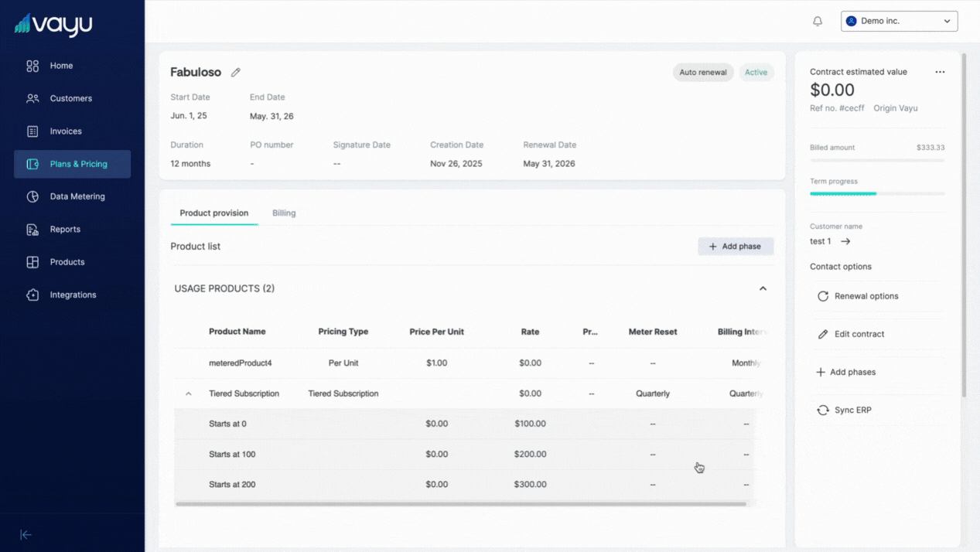Click Edit contract

(859, 334)
